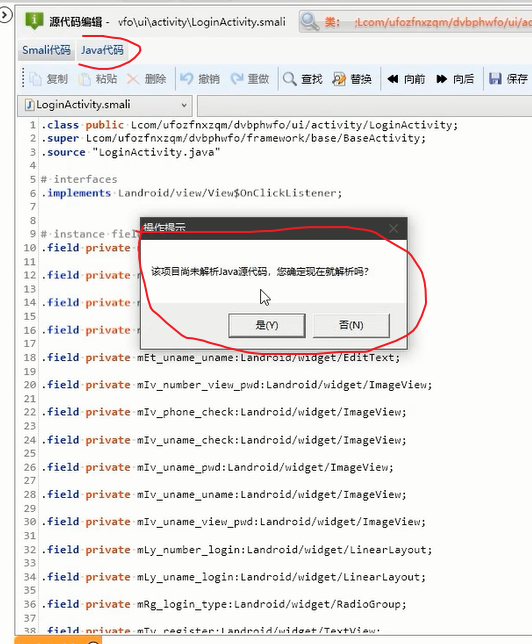Open Find (查找) with the magnifier icon

click(x=290, y=79)
